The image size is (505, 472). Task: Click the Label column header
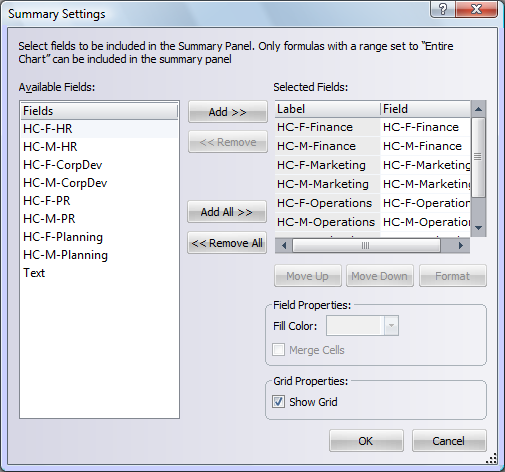(x=327, y=109)
